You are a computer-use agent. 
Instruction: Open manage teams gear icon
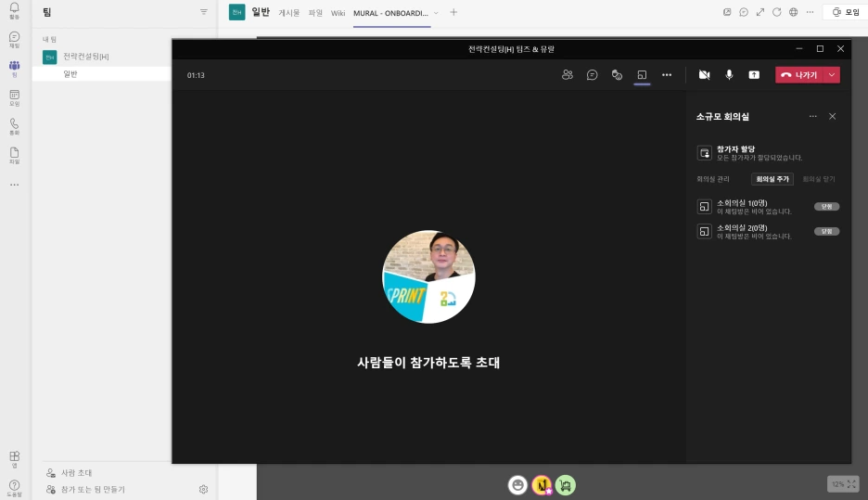[x=203, y=490]
